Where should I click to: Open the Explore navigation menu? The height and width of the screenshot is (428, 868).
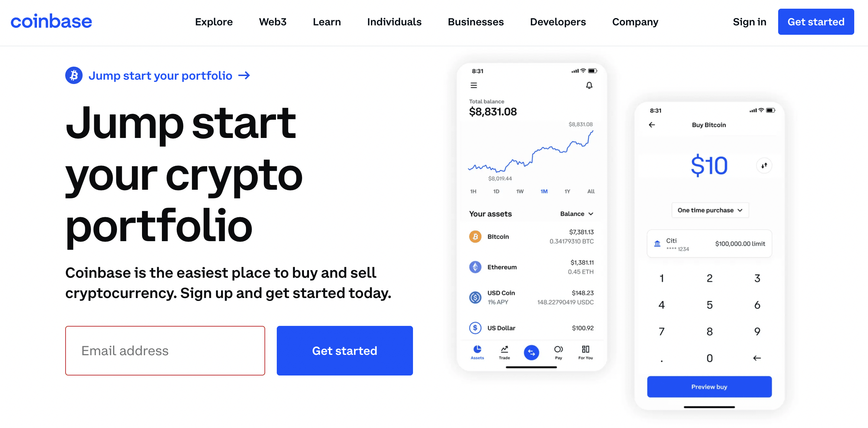click(214, 22)
